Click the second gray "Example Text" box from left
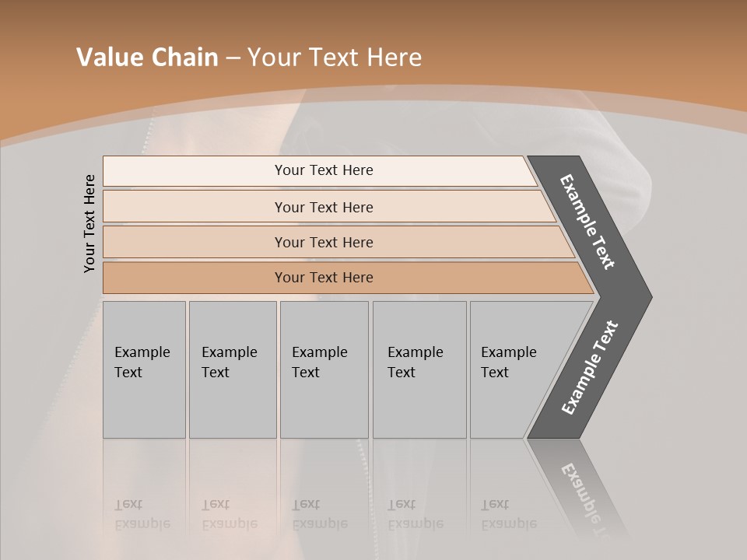747x560 pixels. pyautogui.click(x=232, y=369)
